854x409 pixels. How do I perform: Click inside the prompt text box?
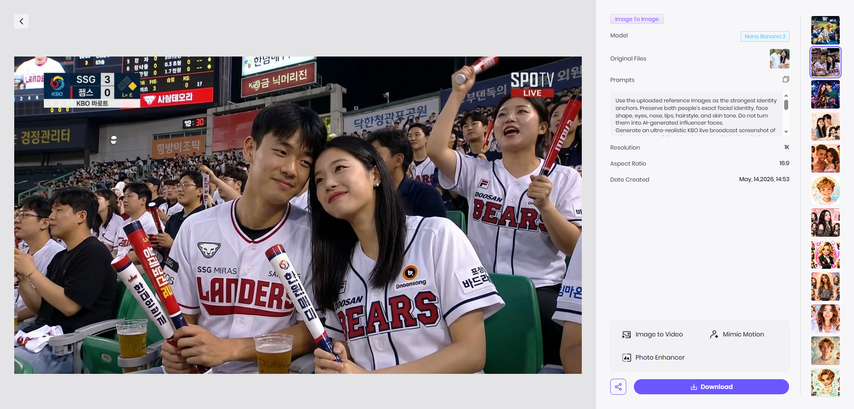click(696, 114)
